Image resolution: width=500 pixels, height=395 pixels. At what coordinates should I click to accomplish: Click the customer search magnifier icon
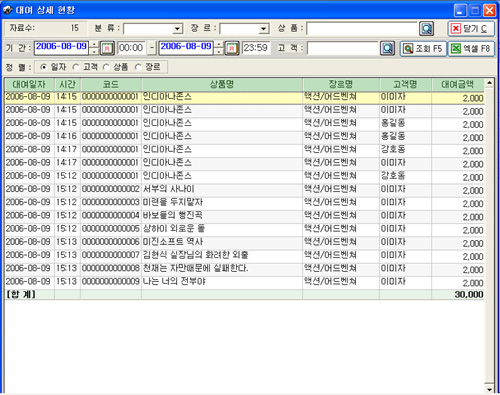click(x=387, y=49)
